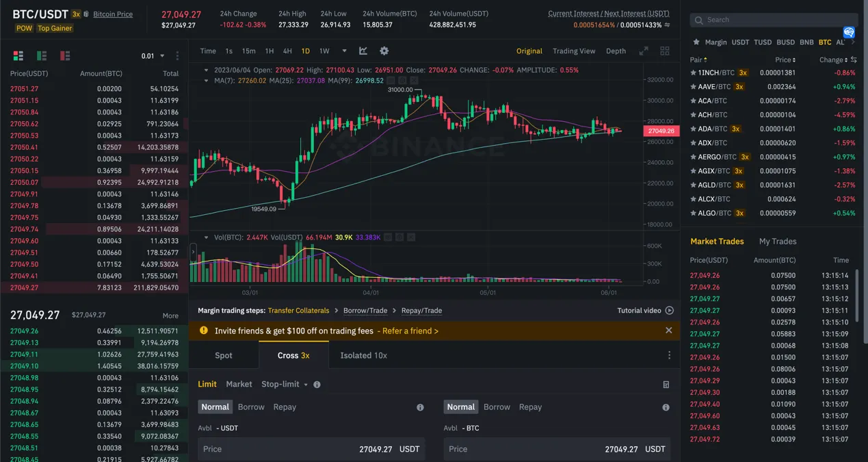
Task: Select Repay mode in sell panel
Action: point(530,407)
